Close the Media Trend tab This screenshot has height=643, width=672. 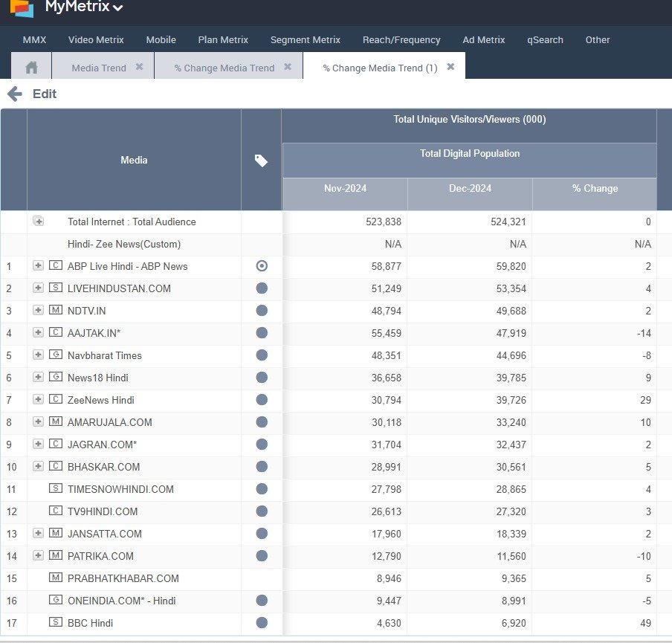click(139, 66)
